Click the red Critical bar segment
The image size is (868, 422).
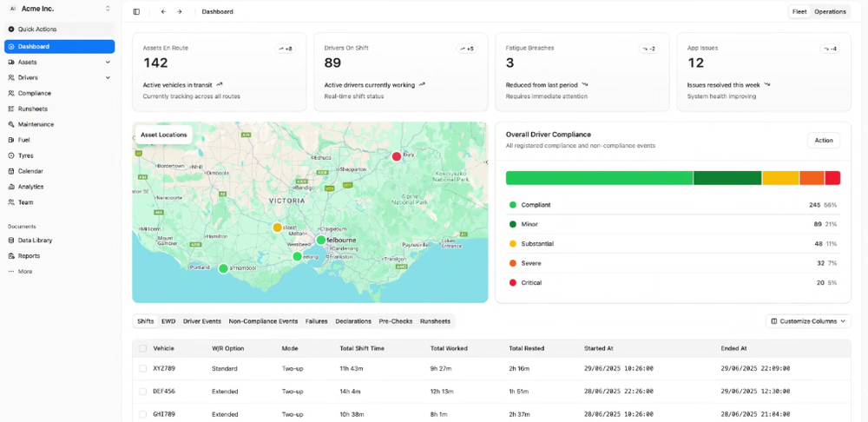point(832,178)
